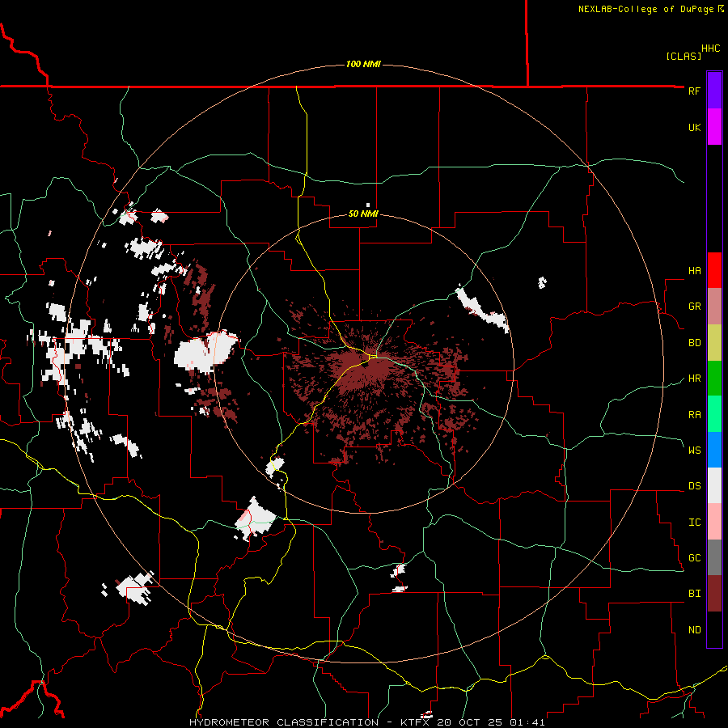Screen dimensions: 728x728
Task: Click the 'RA' legend label
Action: [694, 415]
